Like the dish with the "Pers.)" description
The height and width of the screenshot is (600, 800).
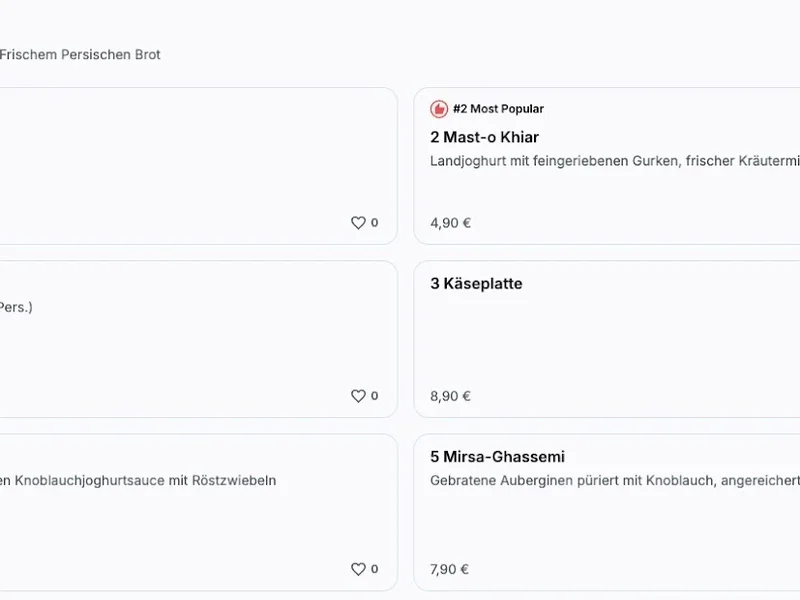[358, 396]
